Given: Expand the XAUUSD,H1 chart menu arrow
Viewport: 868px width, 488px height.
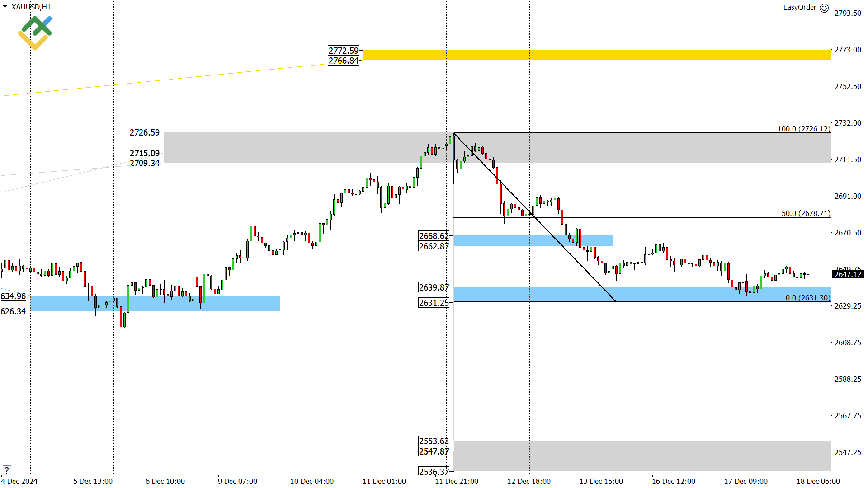Looking at the screenshot, I should coord(5,6).
